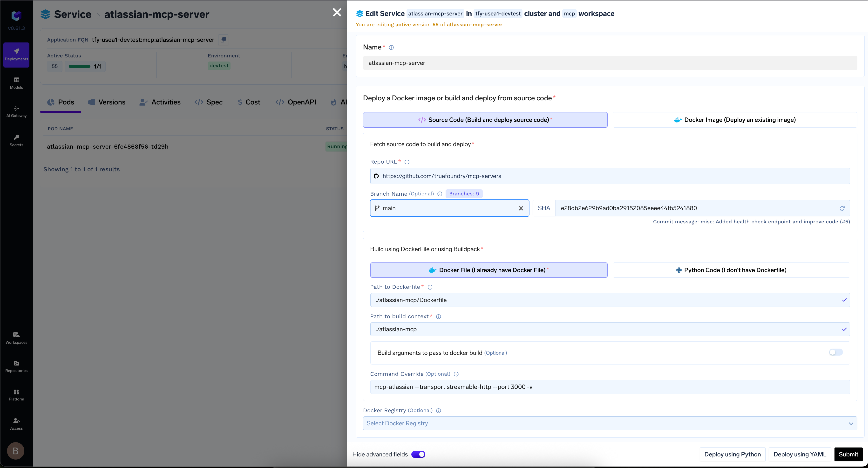The image size is (868, 468).
Task: Switch to the Activities tab
Action: tap(160, 102)
